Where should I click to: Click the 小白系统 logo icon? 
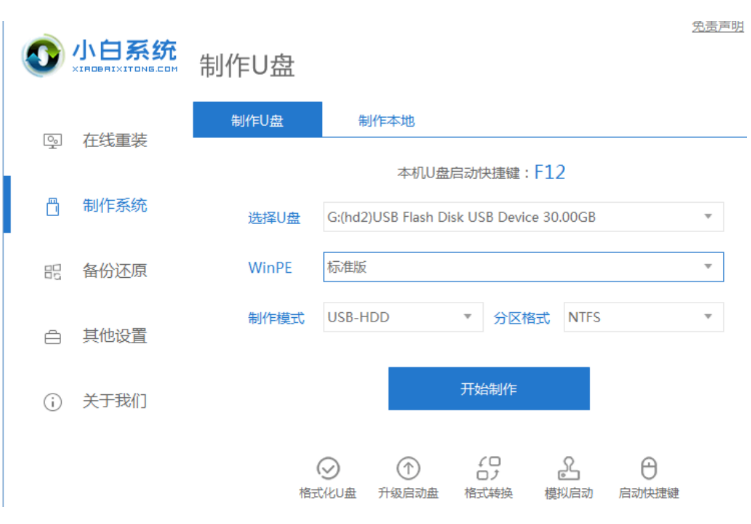pos(43,56)
